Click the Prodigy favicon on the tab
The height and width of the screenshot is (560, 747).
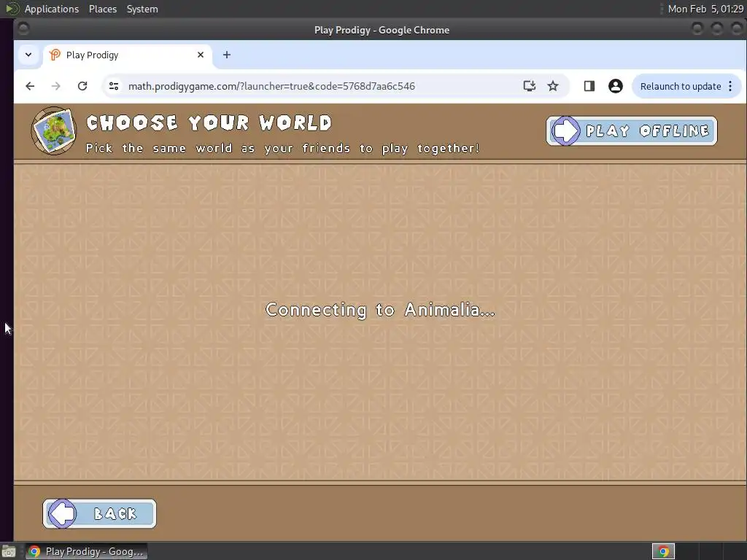click(55, 55)
